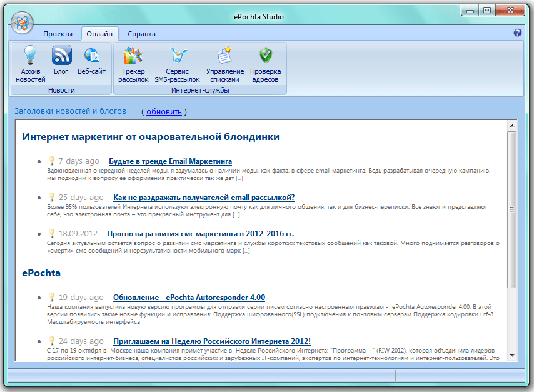This screenshot has width=534, height=392.
Task: Click the vertical scrollbar thumb
Action: coord(512,209)
